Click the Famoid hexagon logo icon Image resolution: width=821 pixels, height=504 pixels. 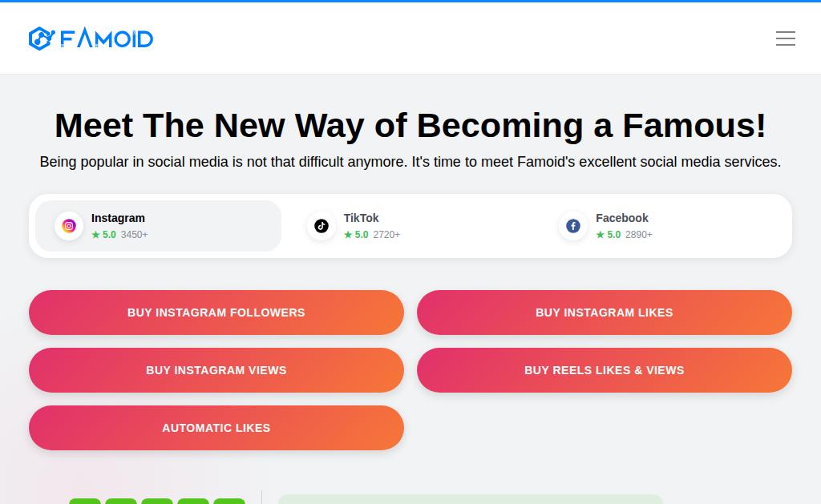[x=40, y=38]
